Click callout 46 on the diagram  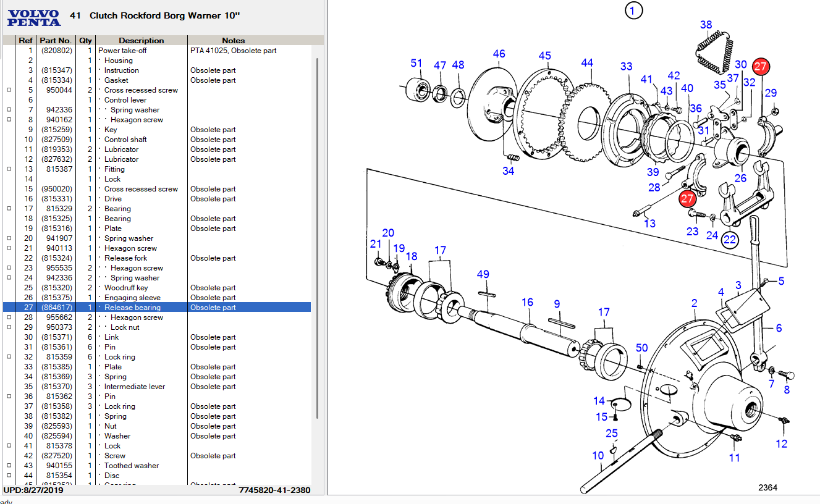point(499,54)
